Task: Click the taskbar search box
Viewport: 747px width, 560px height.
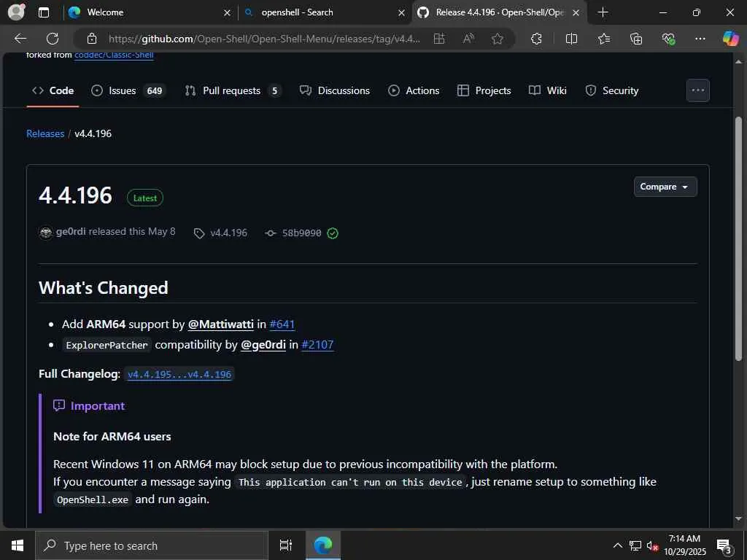Action: (152, 545)
